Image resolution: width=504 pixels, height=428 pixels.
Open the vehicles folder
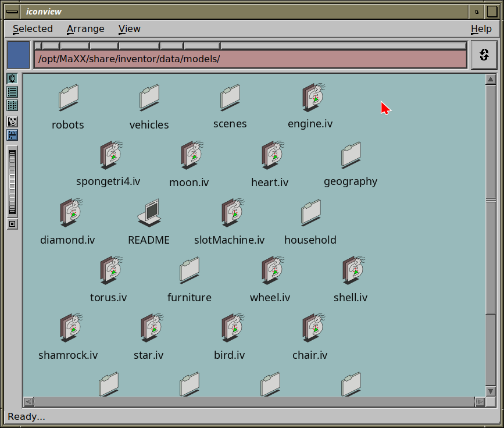(149, 98)
